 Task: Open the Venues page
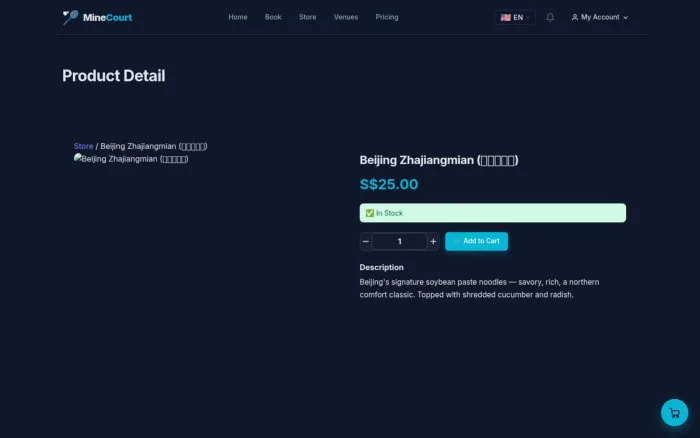click(346, 17)
